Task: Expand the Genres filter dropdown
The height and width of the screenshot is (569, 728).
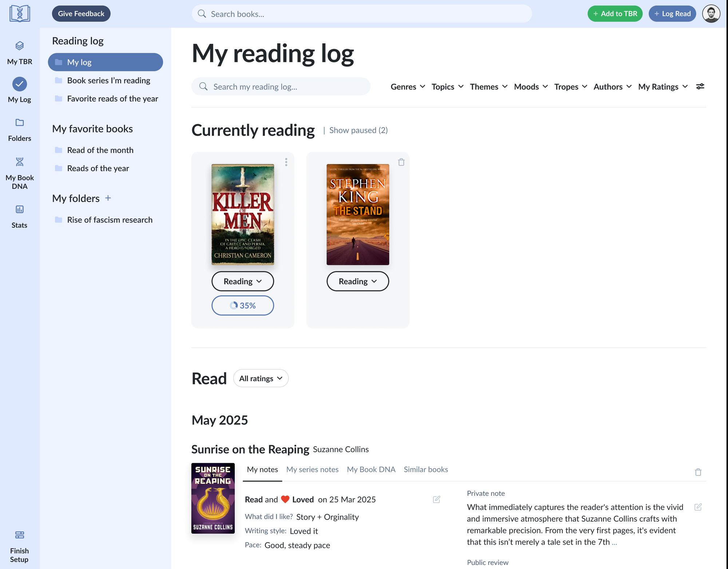Action: click(408, 87)
